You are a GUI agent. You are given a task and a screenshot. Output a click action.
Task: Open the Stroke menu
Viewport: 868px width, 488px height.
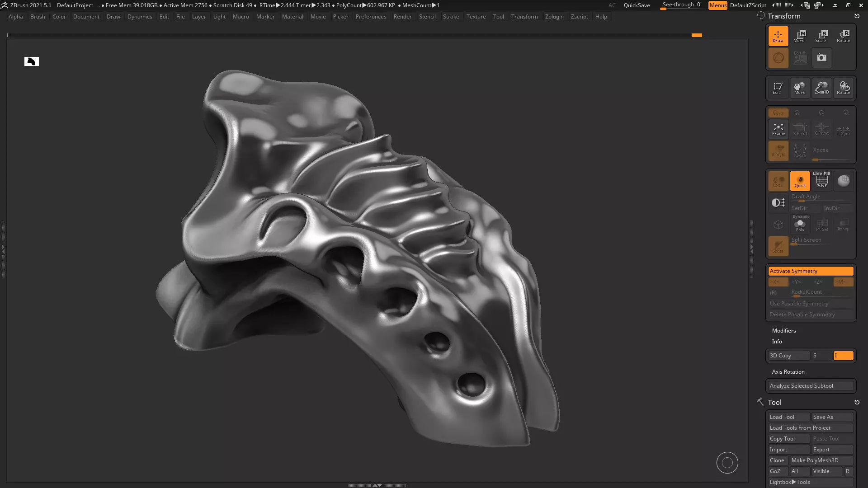tap(451, 17)
